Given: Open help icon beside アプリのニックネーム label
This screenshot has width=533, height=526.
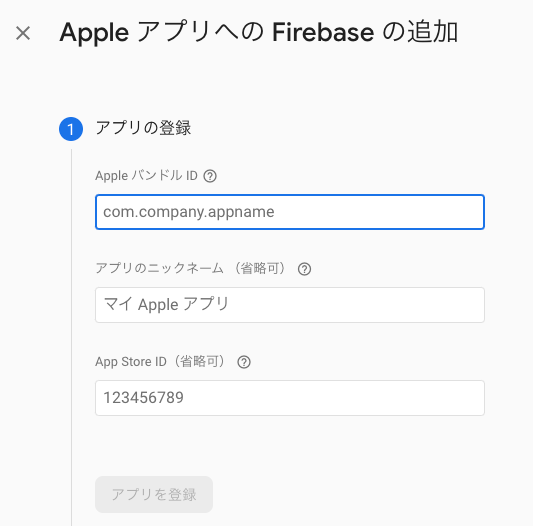Looking at the screenshot, I should tap(304, 269).
